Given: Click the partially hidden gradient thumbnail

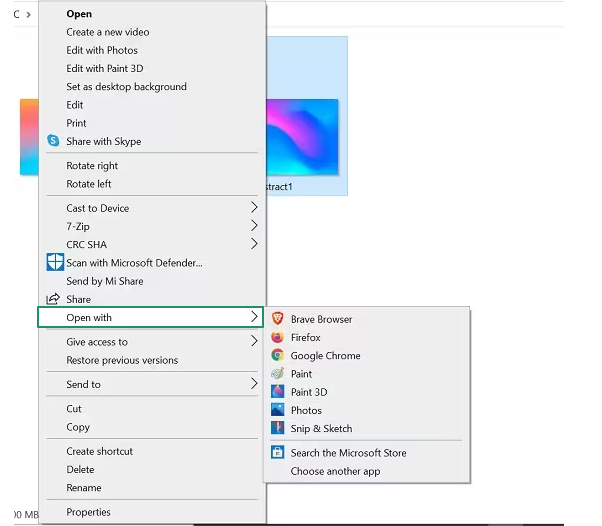Looking at the screenshot, I should [x=29, y=137].
